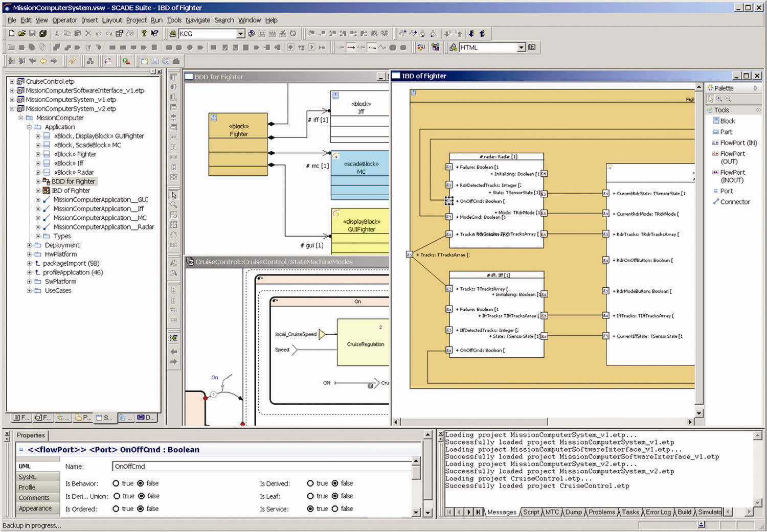Select the Part tool in Palette
Screen dimensions: 767x532
[x=722, y=132]
